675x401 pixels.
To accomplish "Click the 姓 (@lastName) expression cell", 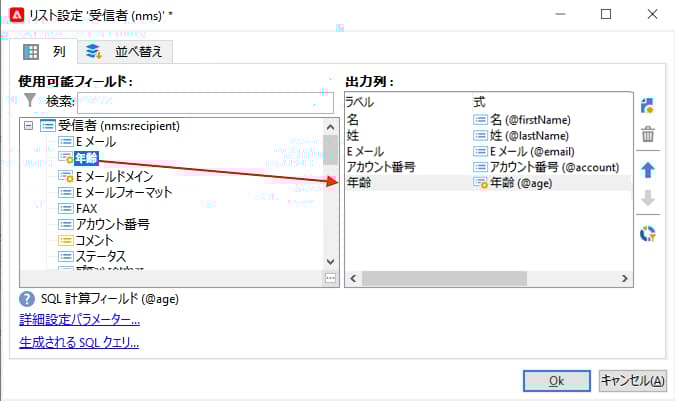I will [x=521, y=136].
